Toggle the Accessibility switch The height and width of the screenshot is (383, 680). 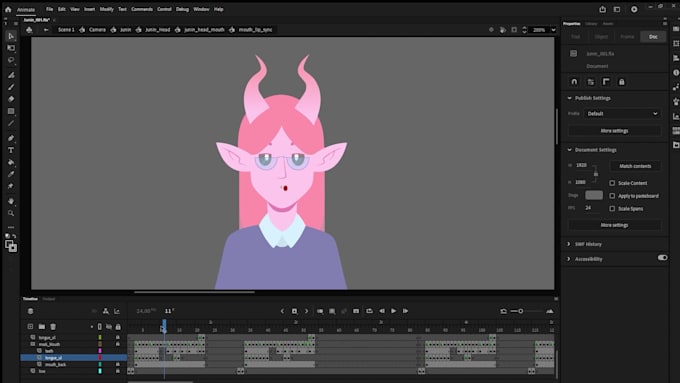(662, 258)
